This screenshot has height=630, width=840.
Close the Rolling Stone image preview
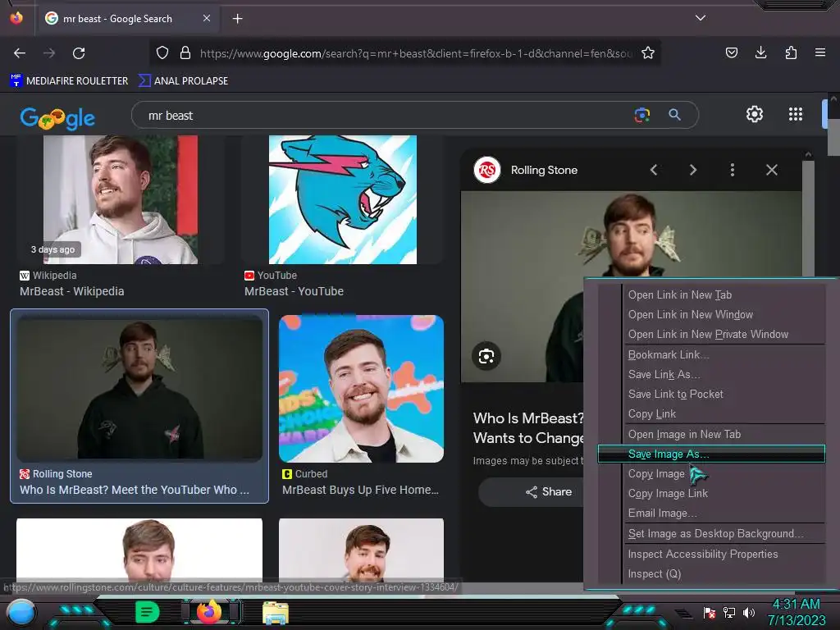tap(771, 170)
